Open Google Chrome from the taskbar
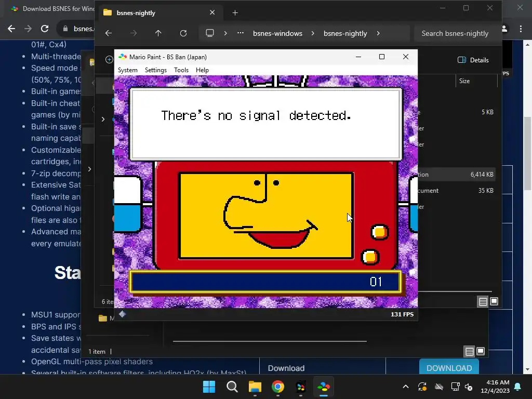 point(278,387)
